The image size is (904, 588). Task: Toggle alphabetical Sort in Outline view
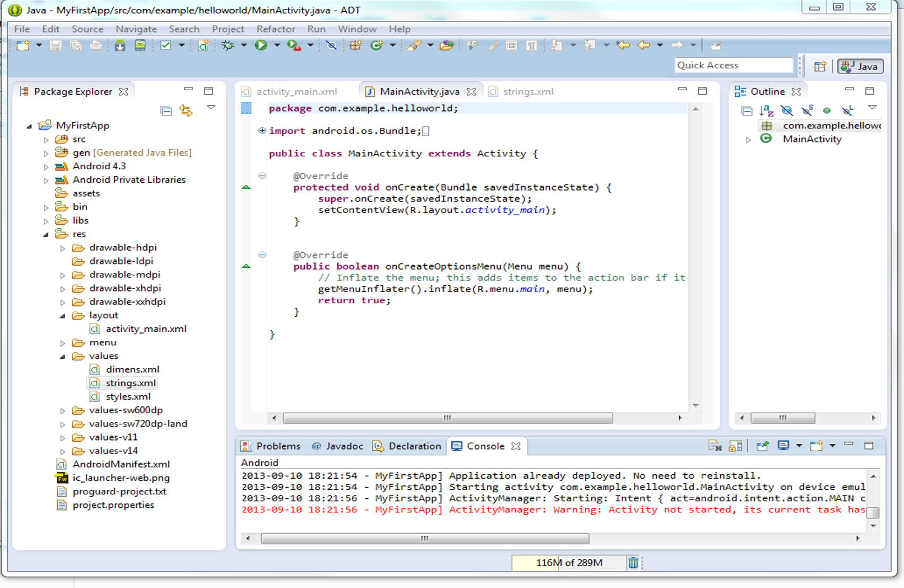click(x=766, y=110)
